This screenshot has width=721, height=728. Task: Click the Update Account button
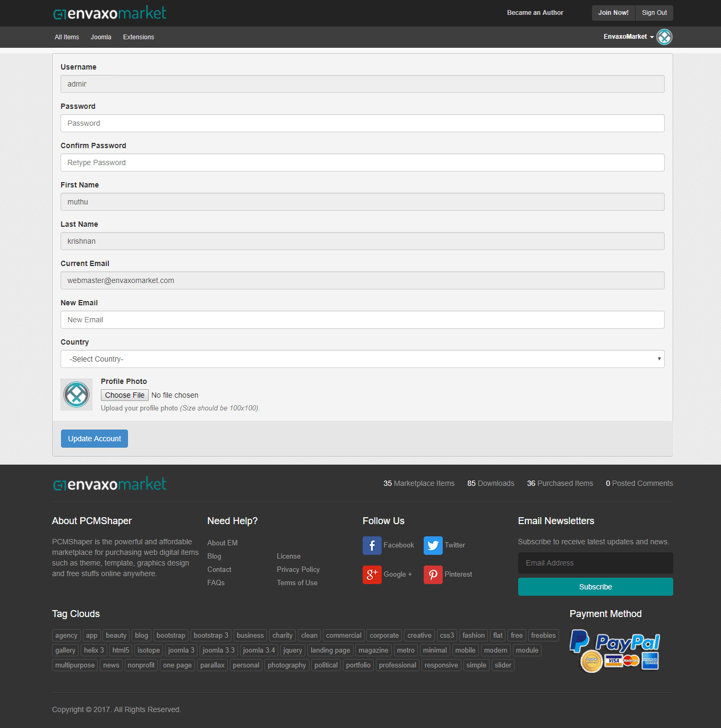point(95,439)
